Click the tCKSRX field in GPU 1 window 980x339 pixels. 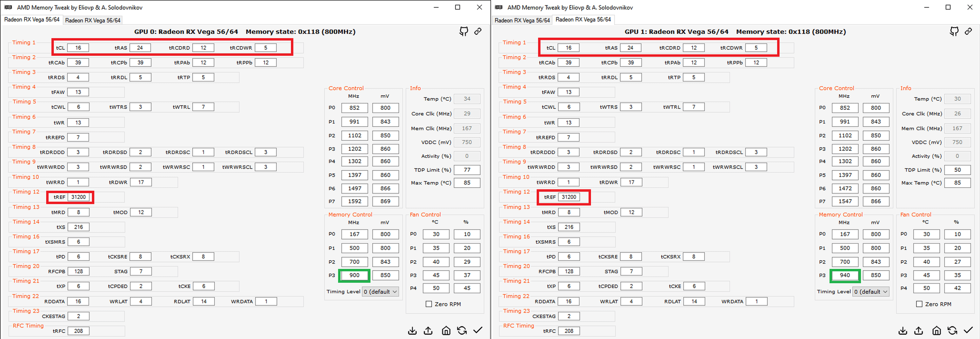tap(694, 257)
